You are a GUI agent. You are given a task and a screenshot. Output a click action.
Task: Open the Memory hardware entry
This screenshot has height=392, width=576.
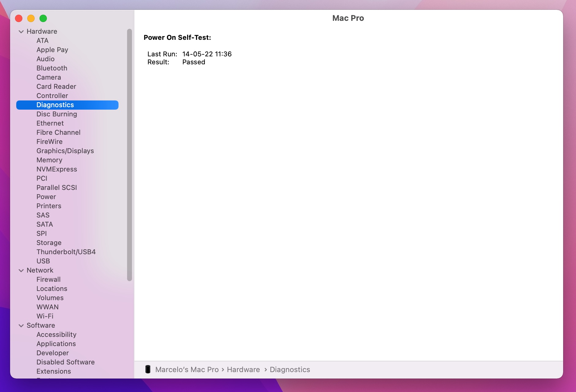49,160
